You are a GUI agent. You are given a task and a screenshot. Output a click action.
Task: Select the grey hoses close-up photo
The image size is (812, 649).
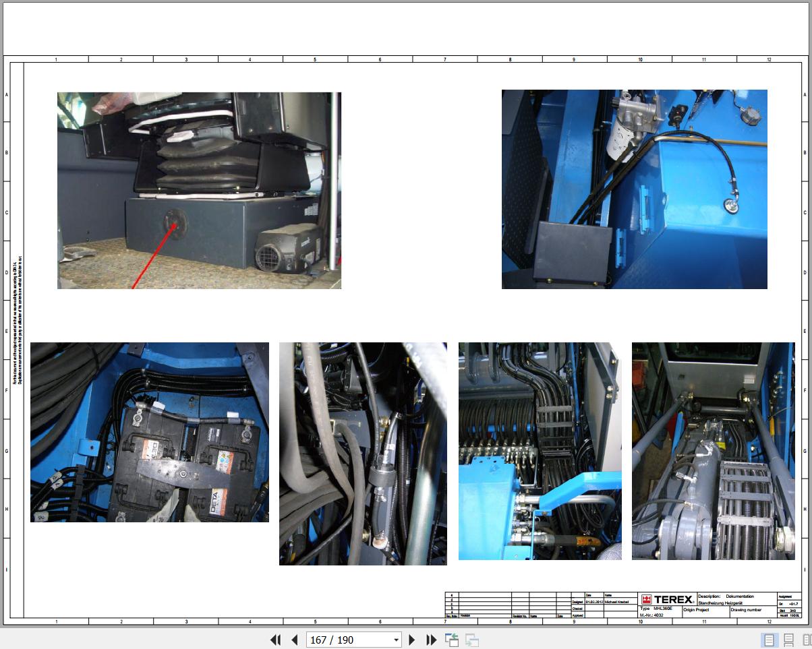point(363,454)
